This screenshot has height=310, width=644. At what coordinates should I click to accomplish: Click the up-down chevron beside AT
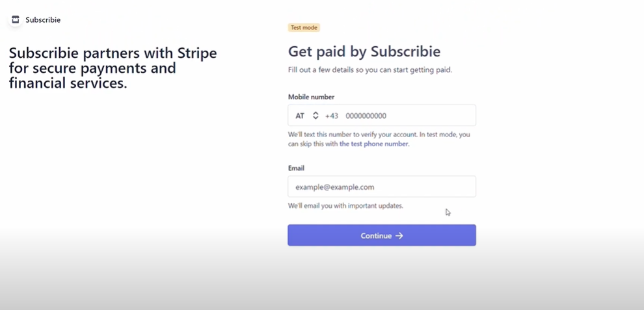(315, 116)
